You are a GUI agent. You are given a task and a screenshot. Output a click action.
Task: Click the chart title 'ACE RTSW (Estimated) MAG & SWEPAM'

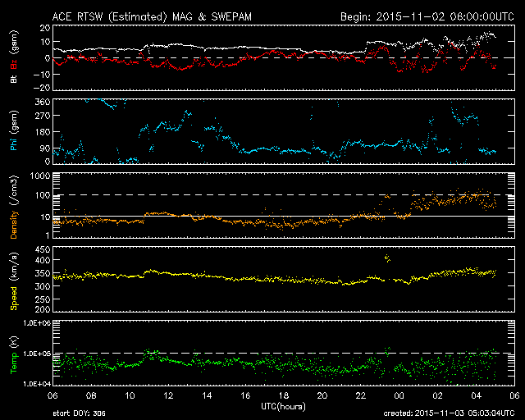click(152, 16)
